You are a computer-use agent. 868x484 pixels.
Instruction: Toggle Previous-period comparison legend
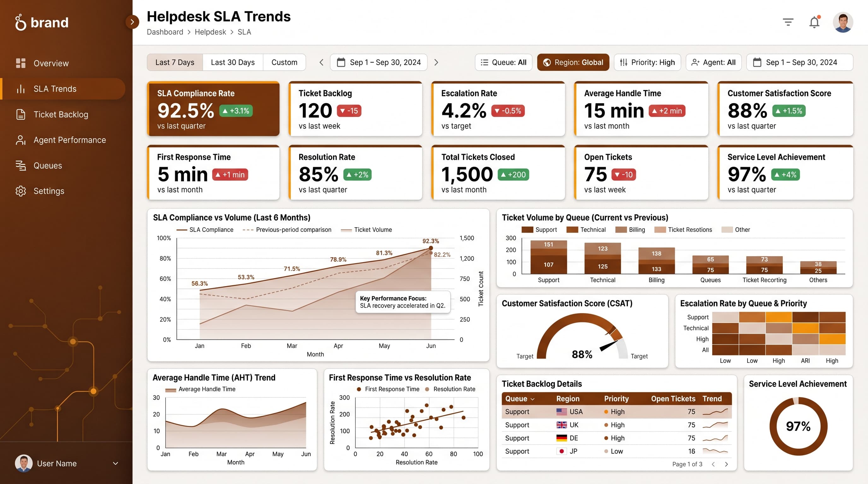[287, 229]
